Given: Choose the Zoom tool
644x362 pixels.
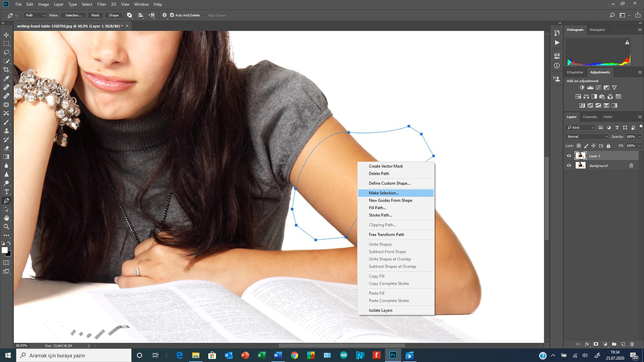Looking at the screenshot, I should (6, 226).
